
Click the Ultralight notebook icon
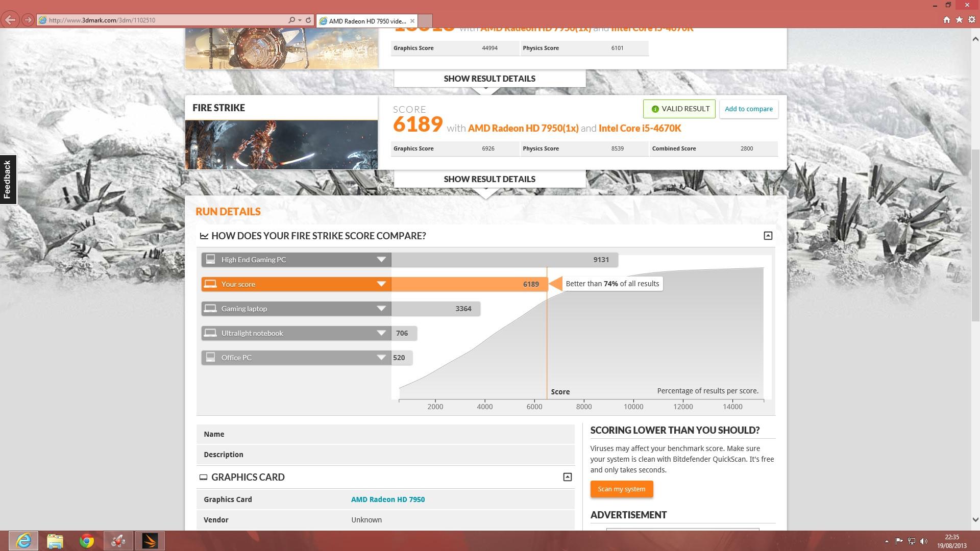(210, 333)
